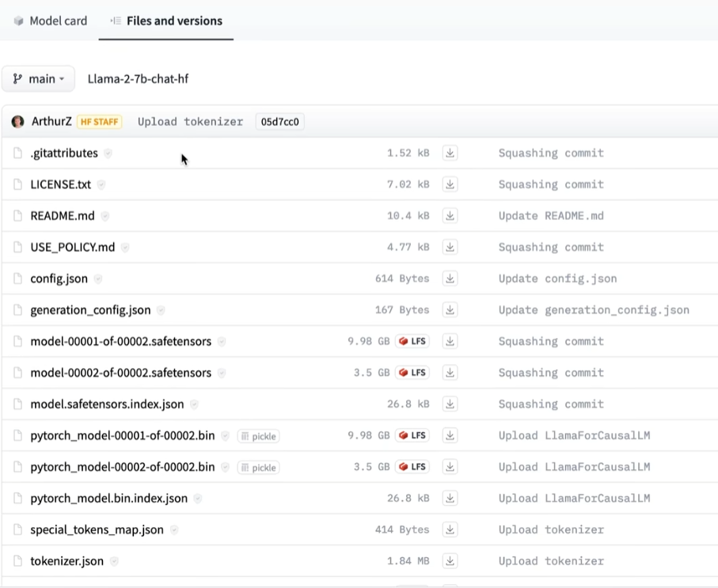Open the Upload tokenizer commit message
The height and width of the screenshot is (588, 718).
point(190,122)
